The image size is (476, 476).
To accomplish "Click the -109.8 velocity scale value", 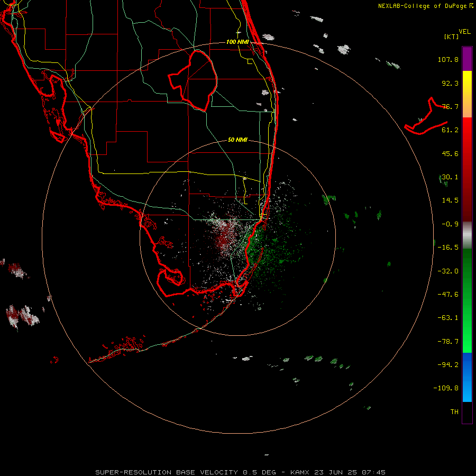I will (446, 388).
